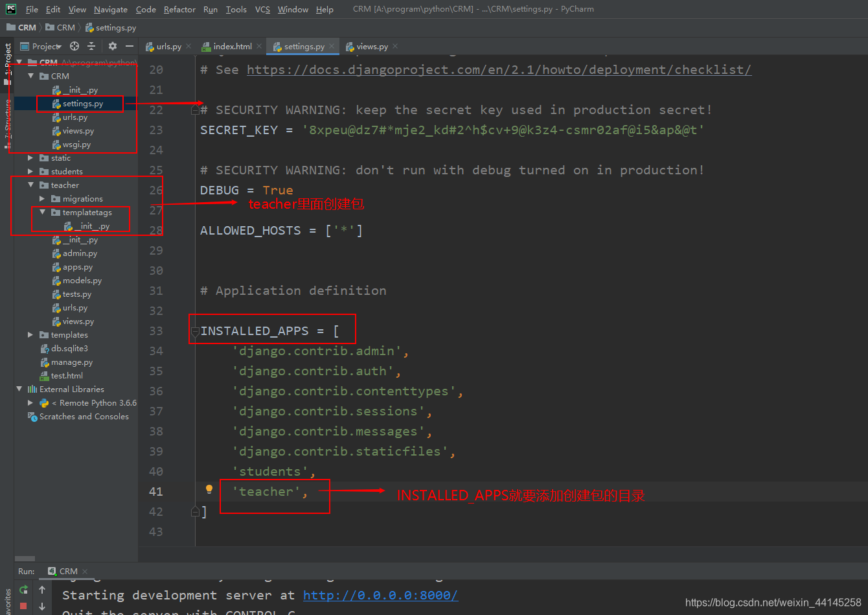The width and height of the screenshot is (868, 615).
Task: Select admin.py in project tree
Action: point(80,253)
